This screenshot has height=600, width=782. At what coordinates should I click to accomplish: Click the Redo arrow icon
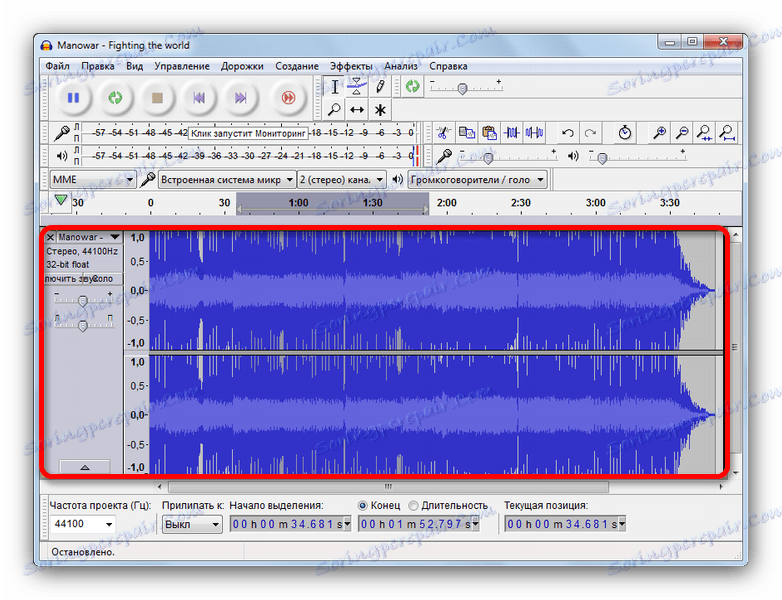[590, 133]
